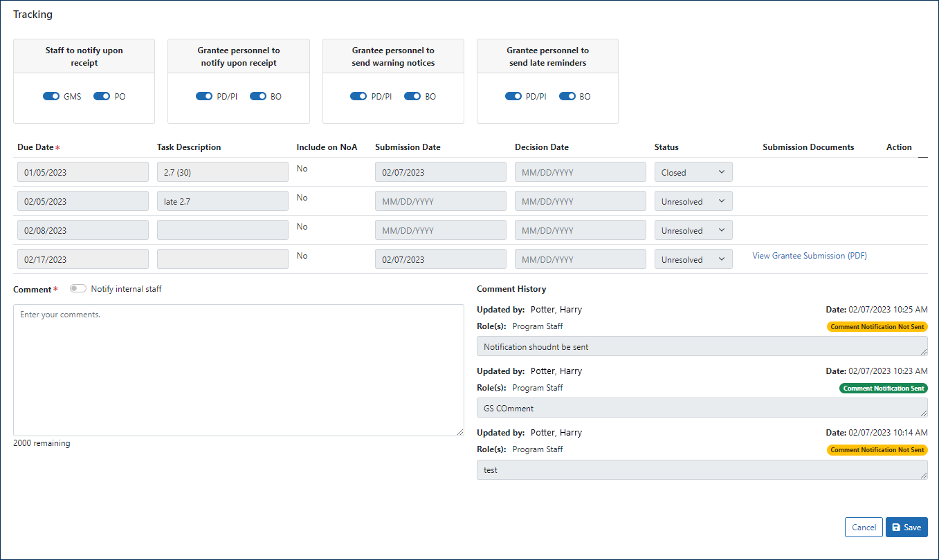Click '2000 remaining' character counter
Viewport: 939px width, 560px height.
[x=42, y=443]
